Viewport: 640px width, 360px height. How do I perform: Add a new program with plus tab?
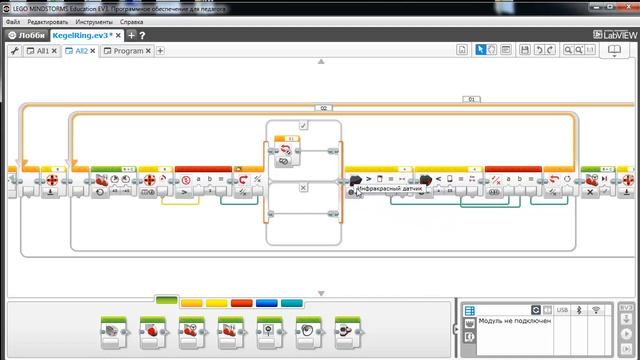tap(160, 51)
